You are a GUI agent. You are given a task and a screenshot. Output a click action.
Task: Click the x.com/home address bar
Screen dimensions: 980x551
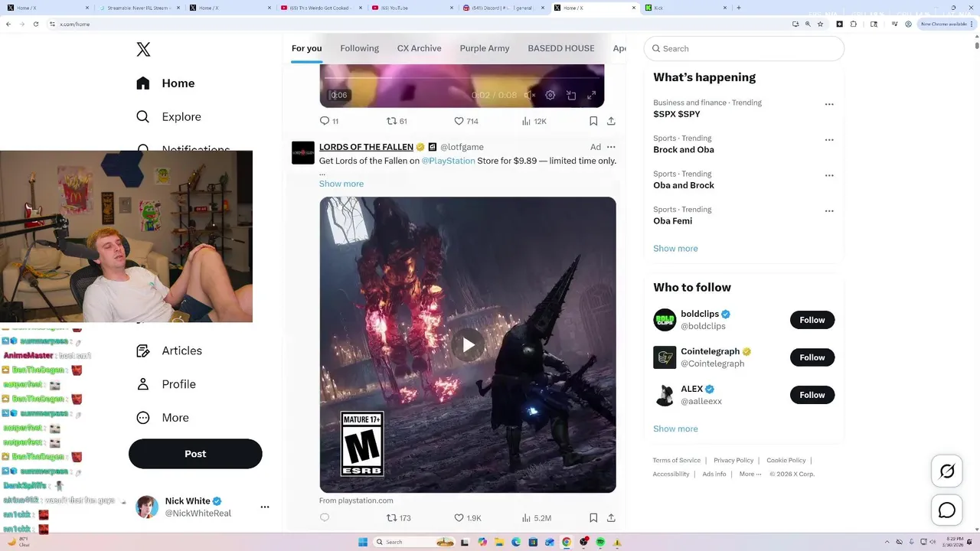pos(413,24)
